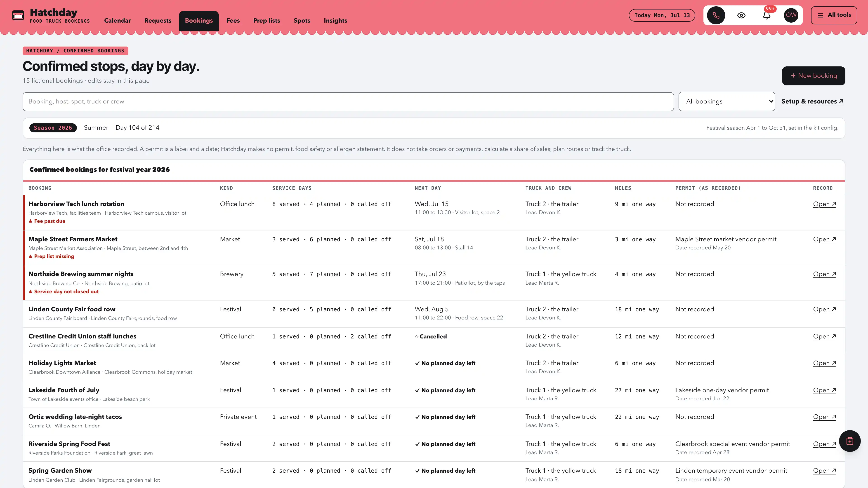Click Service day not closed out warning
Screen dimensions: 868x488
tap(64, 292)
